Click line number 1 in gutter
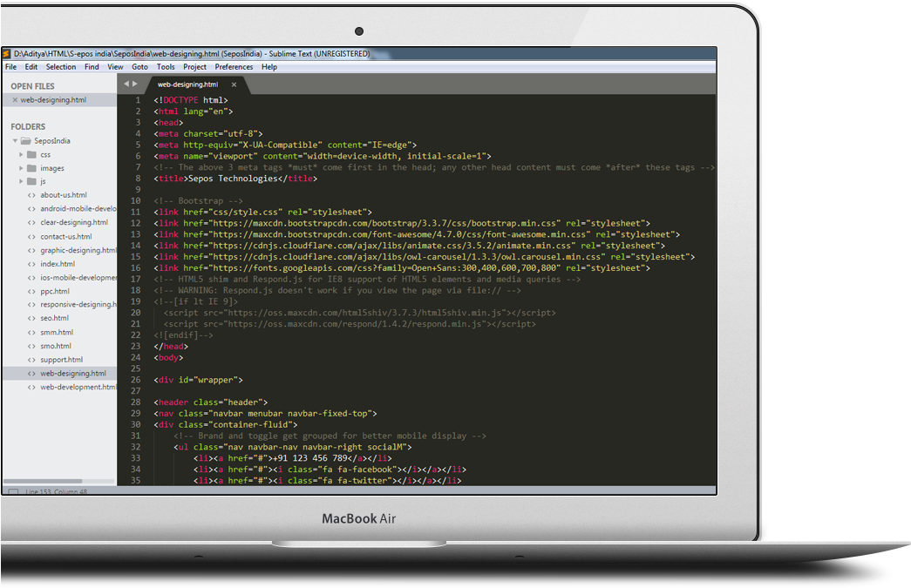The image size is (911, 588). pos(138,100)
